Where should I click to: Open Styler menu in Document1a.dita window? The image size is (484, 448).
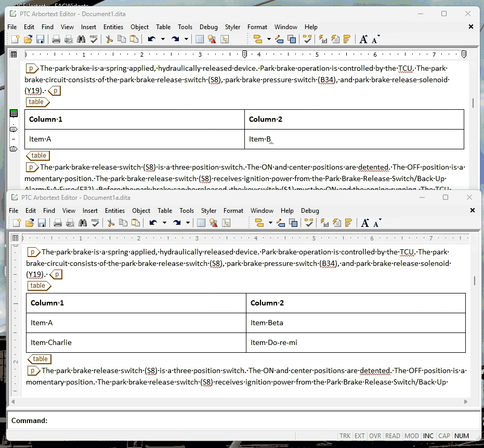(208, 210)
